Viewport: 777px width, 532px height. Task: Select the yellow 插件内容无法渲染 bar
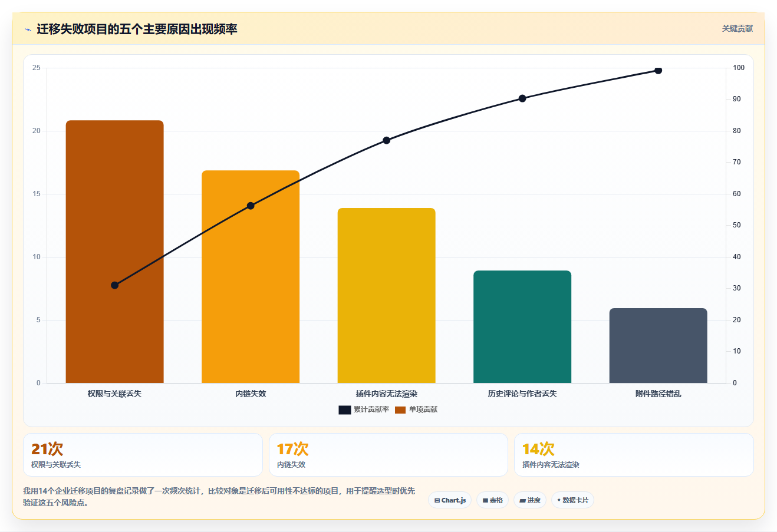click(x=387, y=296)
